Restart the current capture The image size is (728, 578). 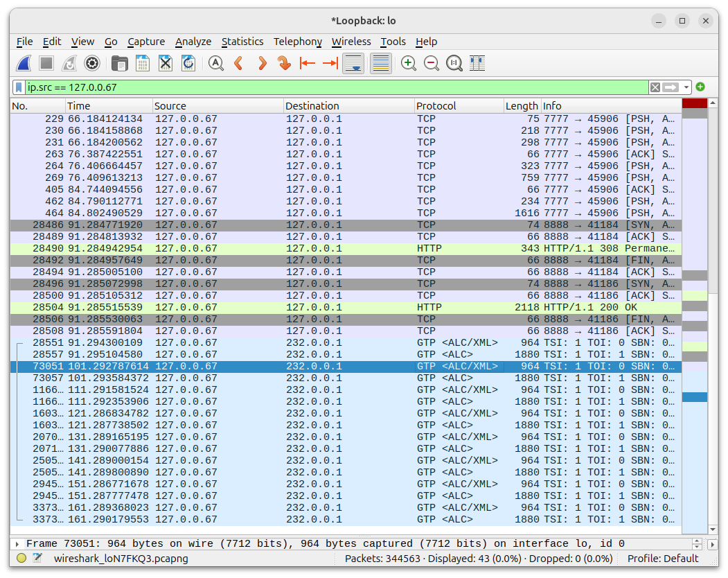[69, 63]
